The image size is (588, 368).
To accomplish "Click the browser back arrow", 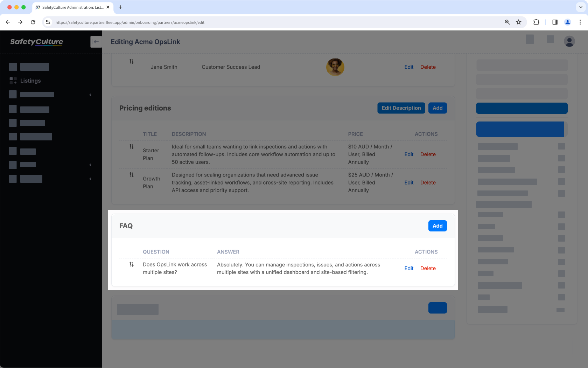I will [x=8, y=22].
